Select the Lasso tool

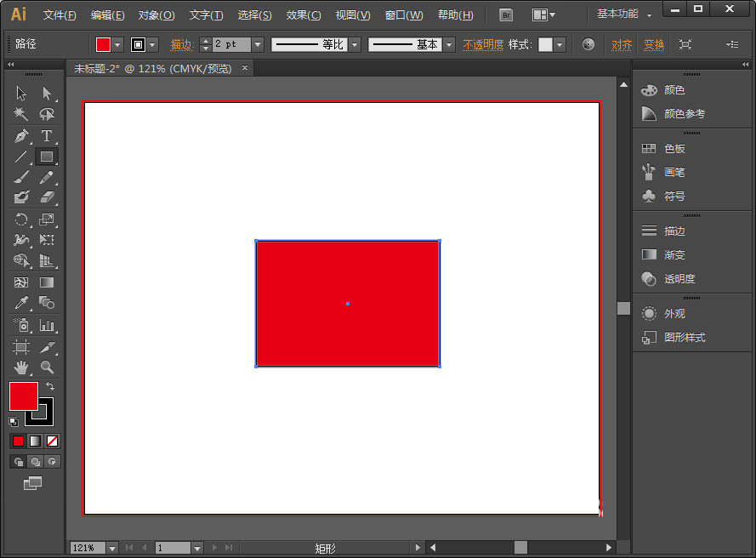[x=47, y=114]
